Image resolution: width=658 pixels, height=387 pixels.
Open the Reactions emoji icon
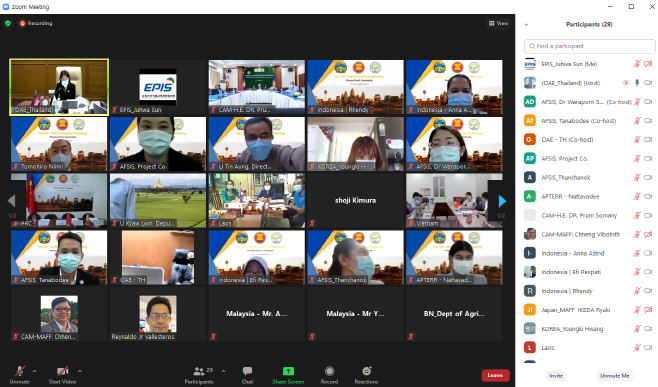pyautogui.click(x=366, y=371)
